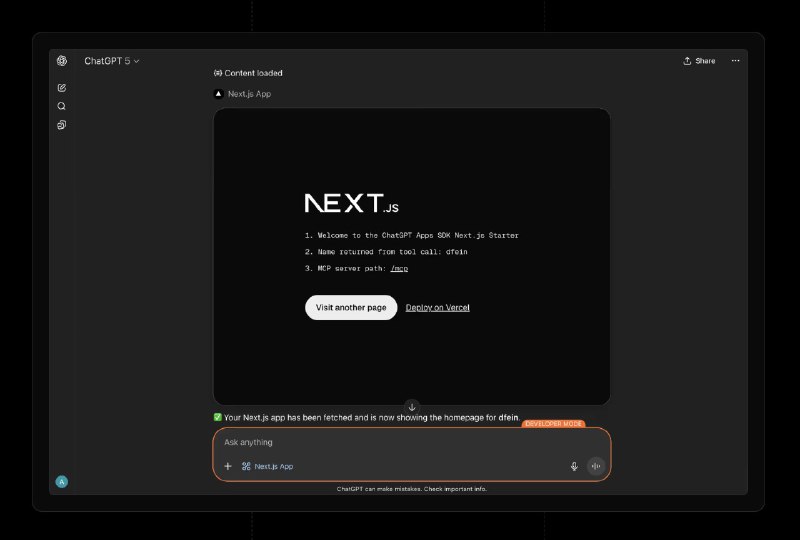800x540 pixels.
Task: Click the Next.js App chip in the composer
Action: pyautogui.click(x=267, y=466)
